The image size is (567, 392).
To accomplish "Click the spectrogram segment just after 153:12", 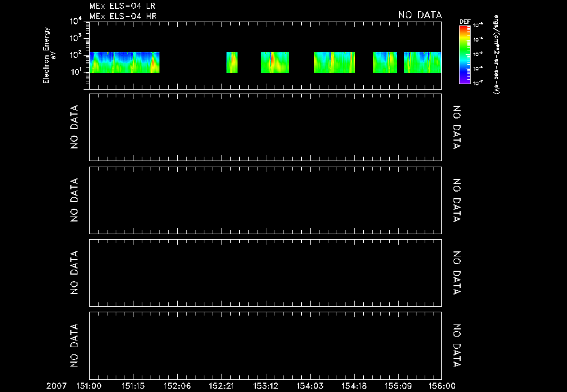I will click(275, 63).
